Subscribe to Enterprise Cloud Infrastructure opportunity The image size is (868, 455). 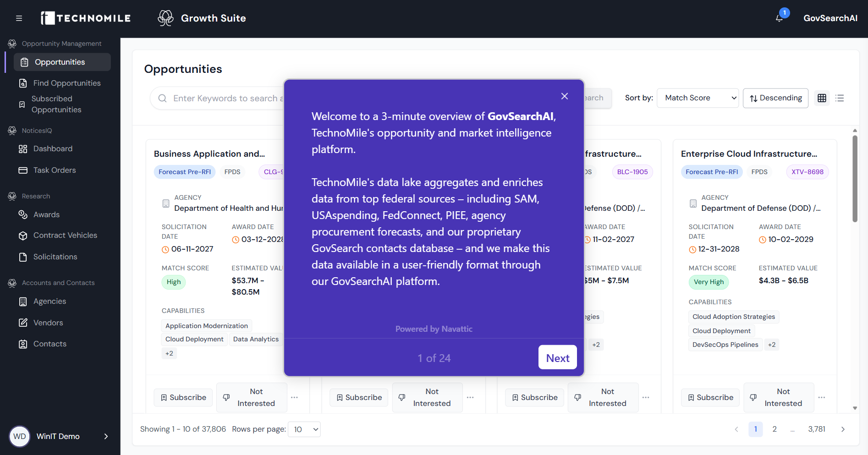click(x=710, y=397)
